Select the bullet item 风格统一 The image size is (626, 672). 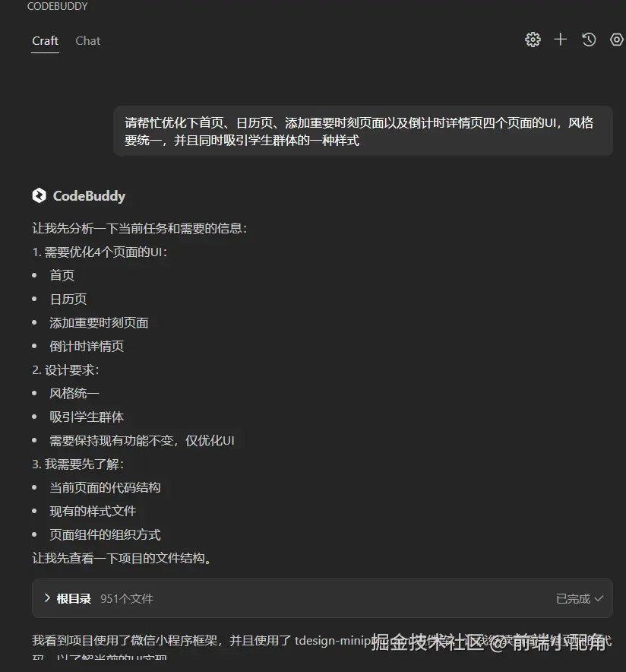74,393
